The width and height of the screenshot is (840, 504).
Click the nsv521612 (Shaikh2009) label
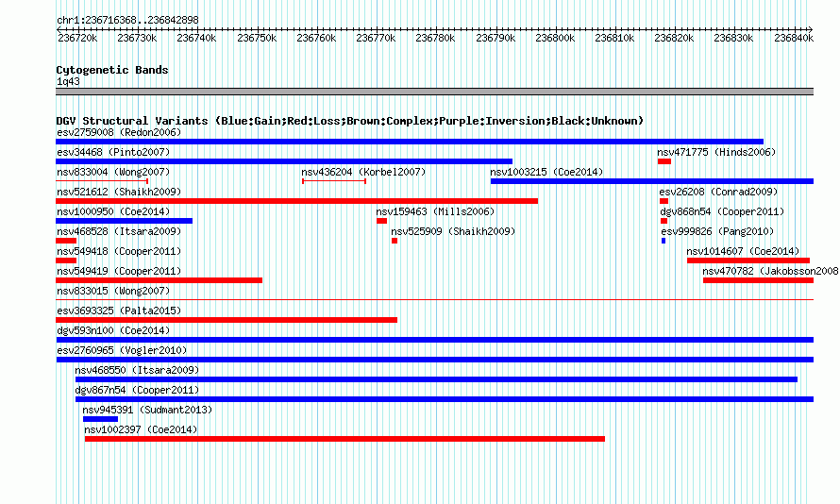[119, 192]
